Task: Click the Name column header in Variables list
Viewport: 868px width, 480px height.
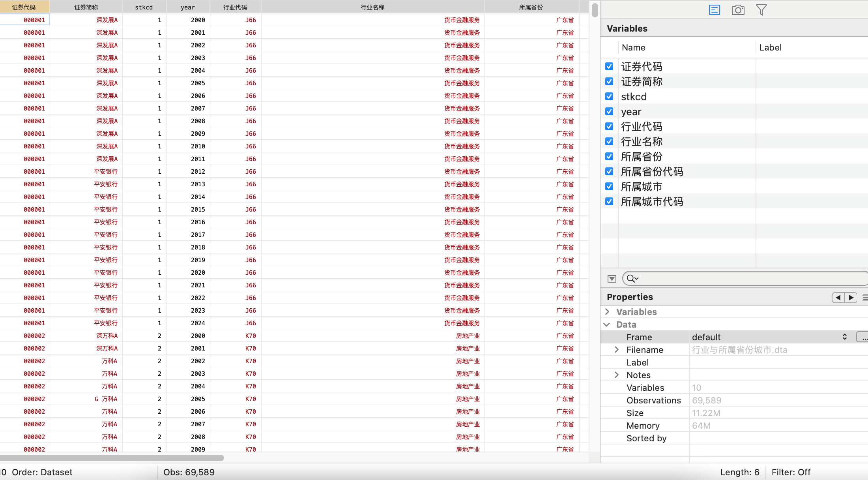Action: click(634, 47)
